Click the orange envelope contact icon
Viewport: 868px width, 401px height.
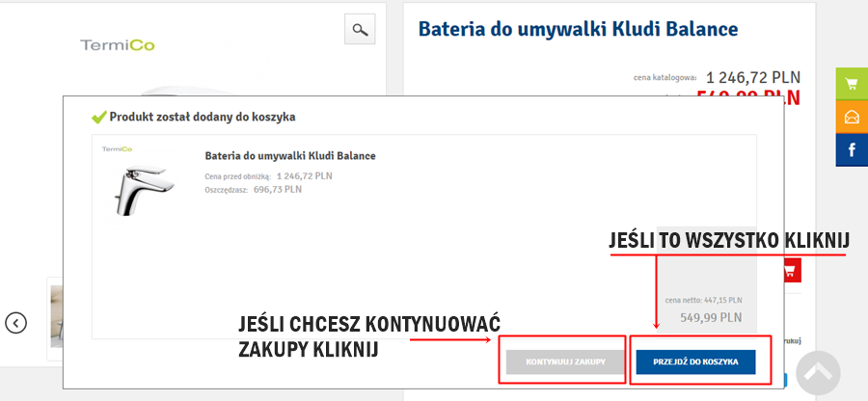(x=851, y=117)
